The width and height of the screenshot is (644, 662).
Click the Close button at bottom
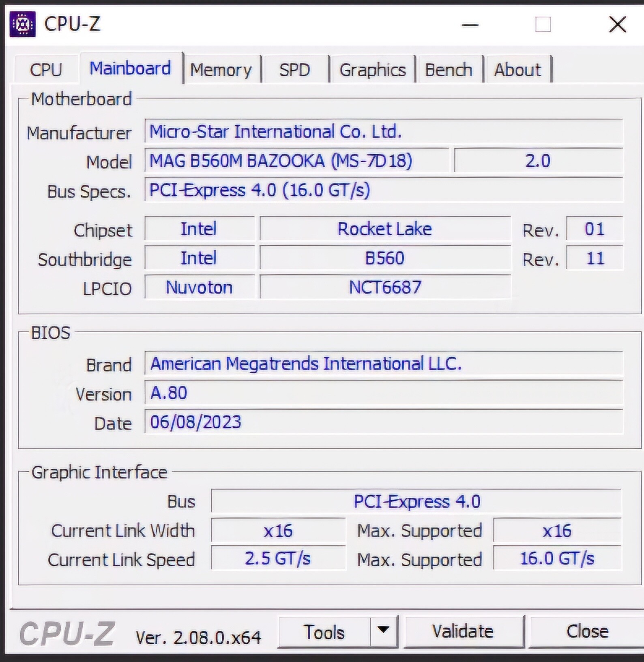[x=587, y=631]
